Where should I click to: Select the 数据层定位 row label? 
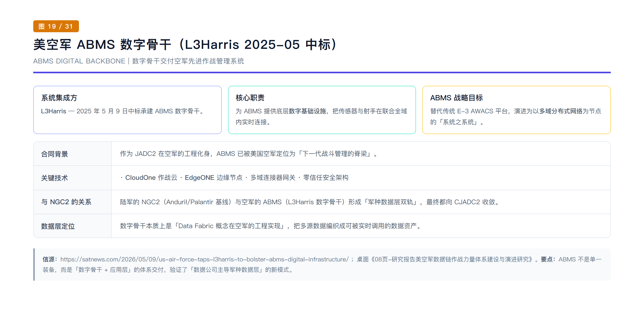58,226
